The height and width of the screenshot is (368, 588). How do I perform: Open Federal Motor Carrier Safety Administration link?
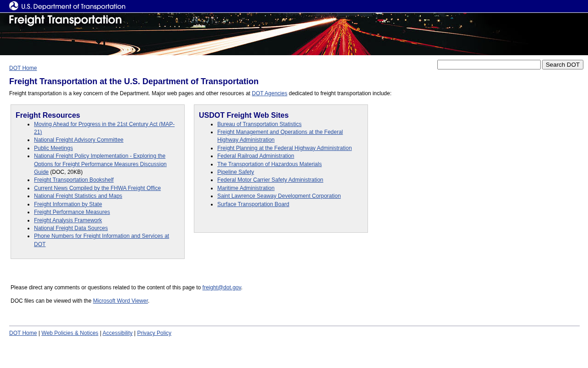(x=270, y=180)
